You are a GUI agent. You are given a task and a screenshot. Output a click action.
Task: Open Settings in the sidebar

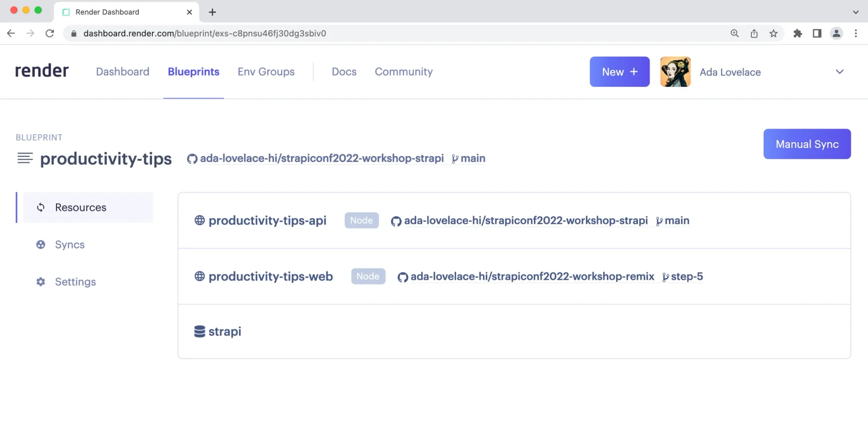[x=75, y=282]
